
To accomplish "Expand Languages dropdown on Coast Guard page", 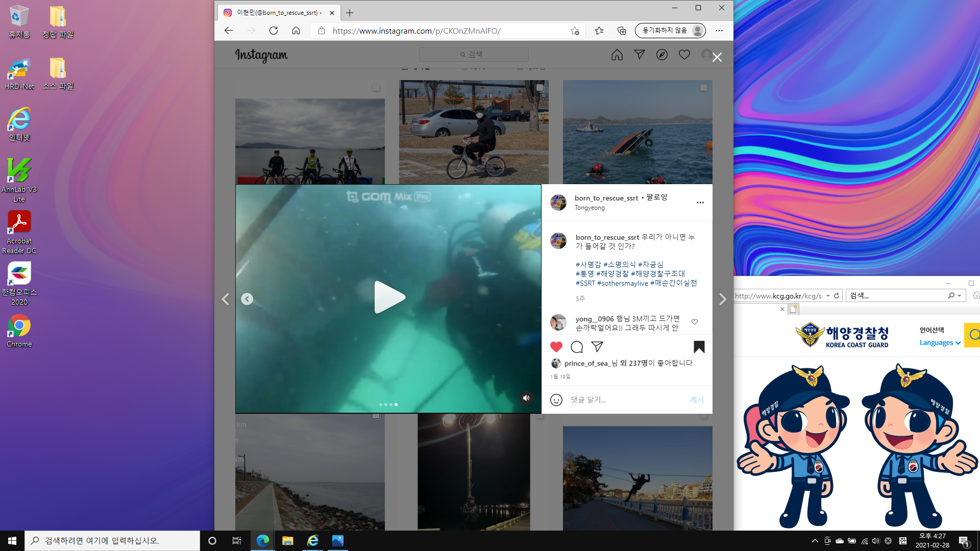I will [x=940, y=343].
